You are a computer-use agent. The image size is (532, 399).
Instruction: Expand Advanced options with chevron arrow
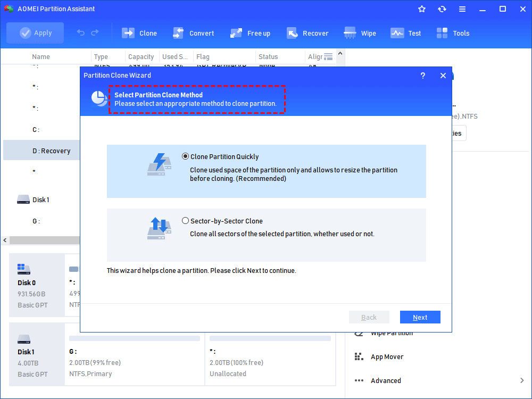click(x=522, y=380)
